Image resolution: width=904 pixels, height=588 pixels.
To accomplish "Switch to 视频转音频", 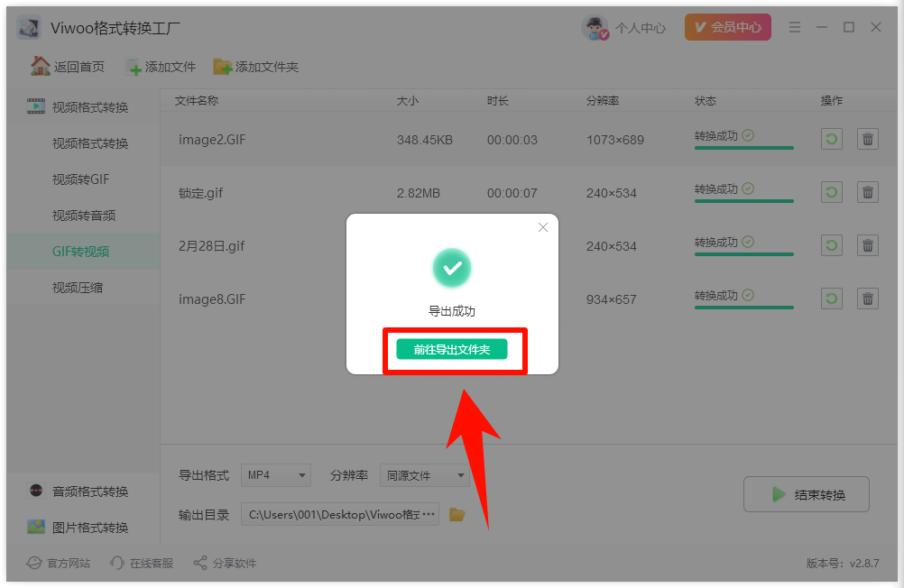I will [x=84, y=216].
